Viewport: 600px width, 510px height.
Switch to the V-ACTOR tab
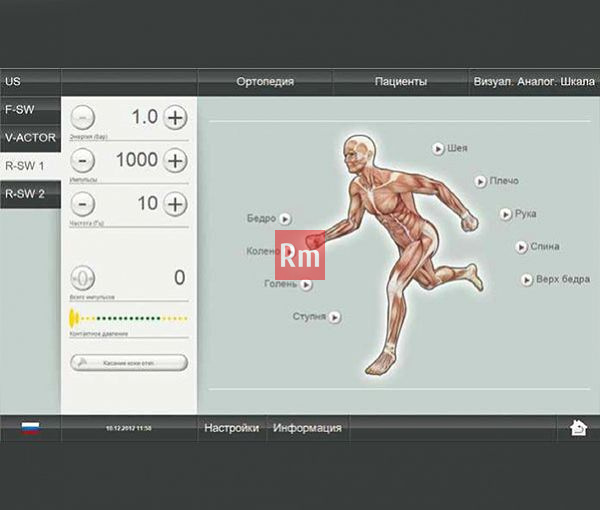pyautogui.click(x=30, y=138)
